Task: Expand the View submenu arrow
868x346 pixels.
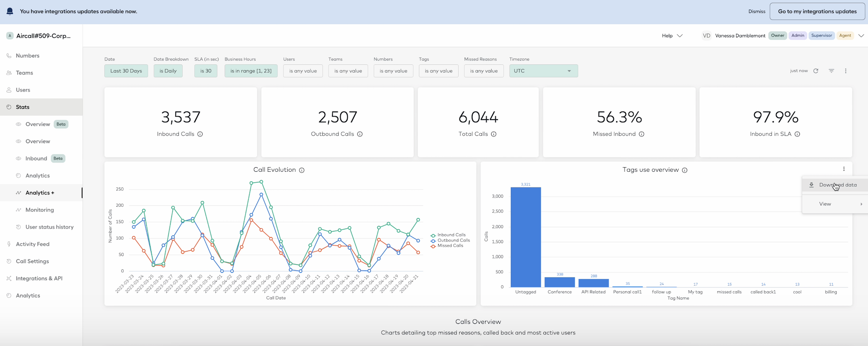Action: click(x=861, y=204)
